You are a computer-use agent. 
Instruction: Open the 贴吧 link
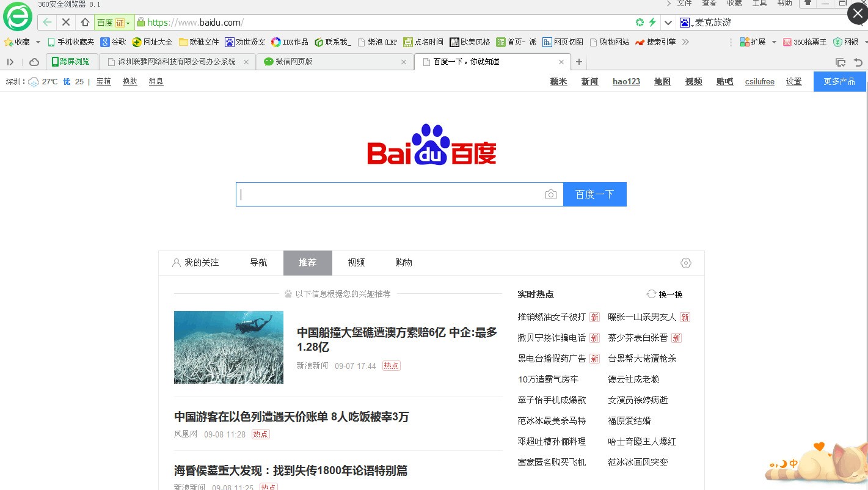724,82
